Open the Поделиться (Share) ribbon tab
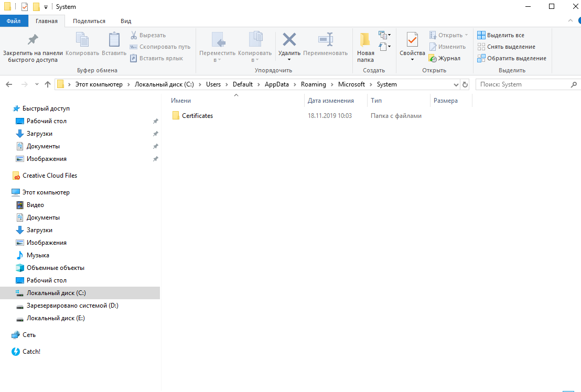 tap(89, 21)
